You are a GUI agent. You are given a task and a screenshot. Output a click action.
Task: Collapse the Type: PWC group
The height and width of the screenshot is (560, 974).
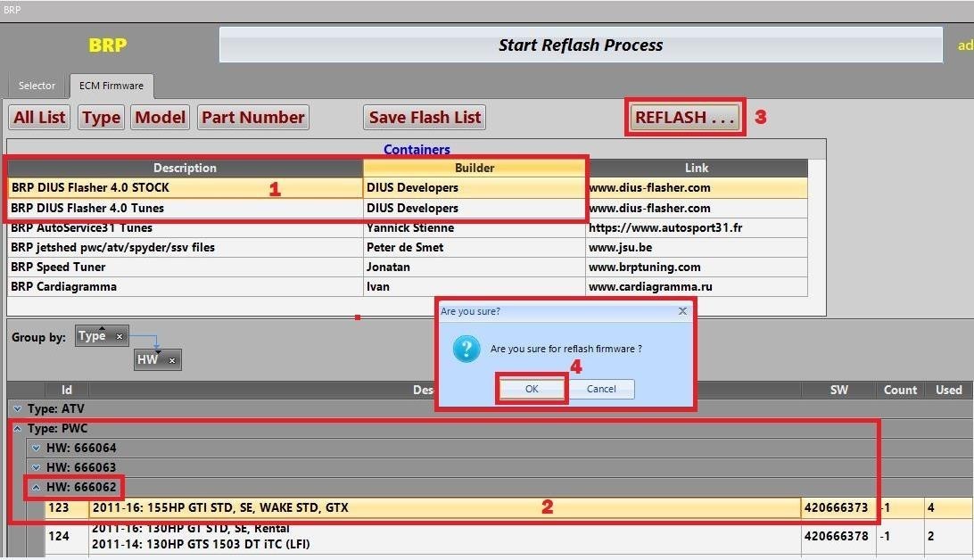18,428
